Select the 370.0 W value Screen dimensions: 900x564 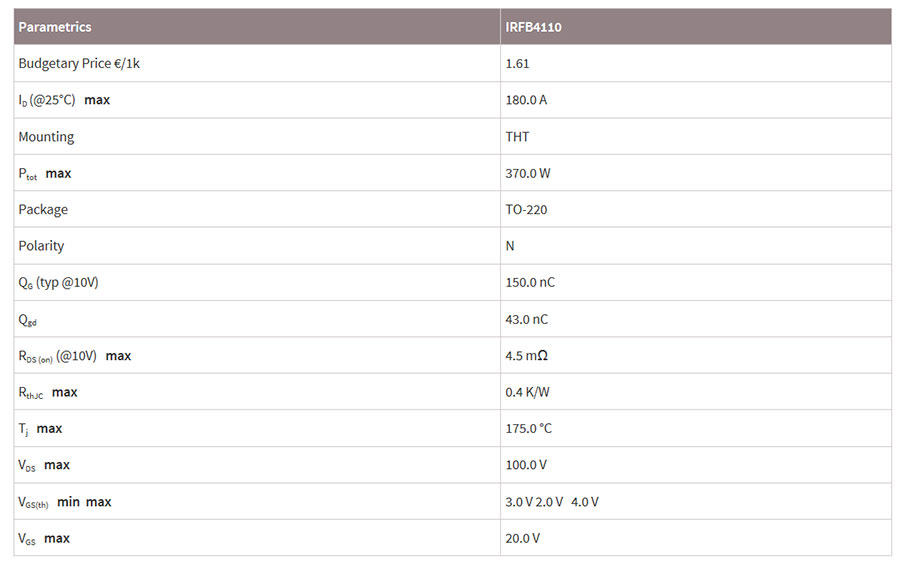tap(527, 173)
